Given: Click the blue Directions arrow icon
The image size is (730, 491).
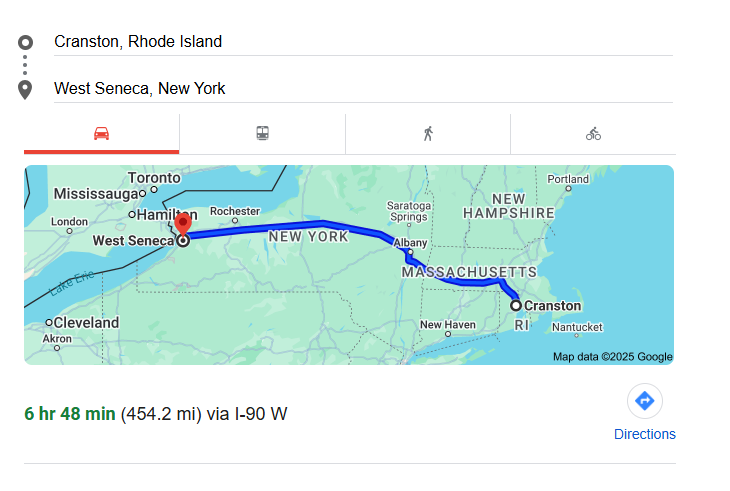Looking at the screenshot, I should 644,401.
